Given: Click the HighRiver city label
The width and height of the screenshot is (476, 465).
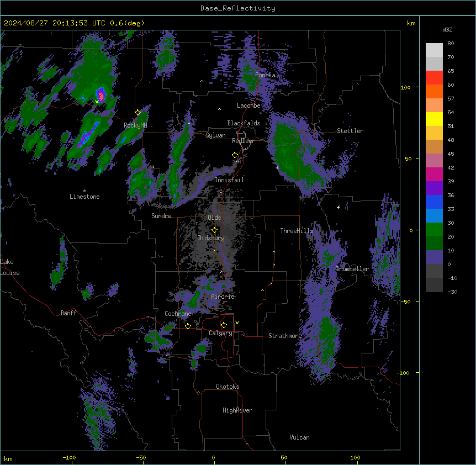Looking at the screenshot, I should 237,410.
